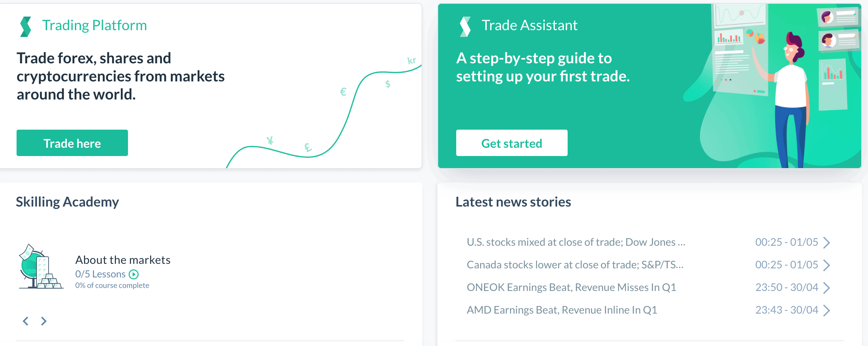Click the Trade Assistant logo icon
868x346 pixels.
465,26
